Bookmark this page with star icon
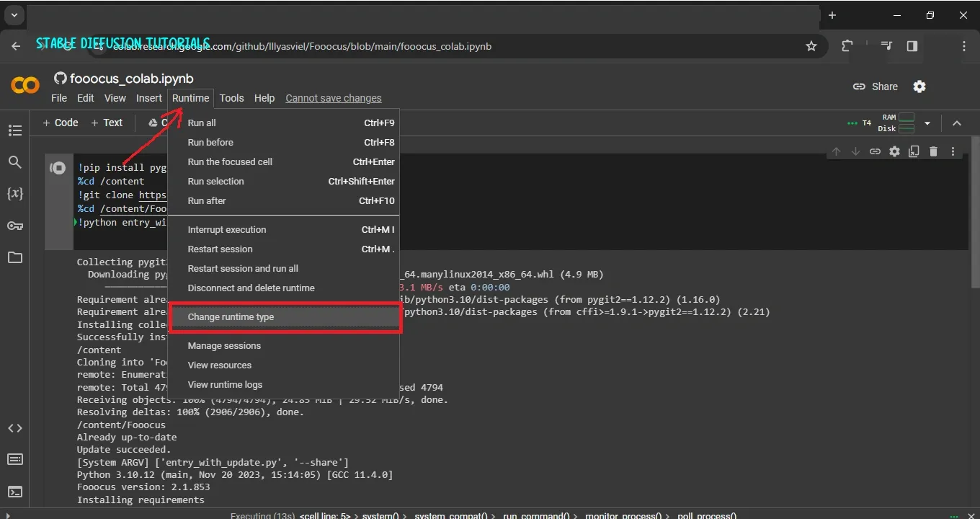This screenshot has width=980, height=519. coord(811,46)
